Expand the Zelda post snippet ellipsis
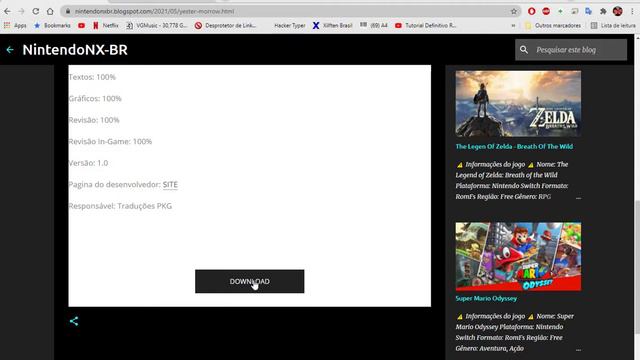The width and height of the screenshot is (640, 360). 578,198
